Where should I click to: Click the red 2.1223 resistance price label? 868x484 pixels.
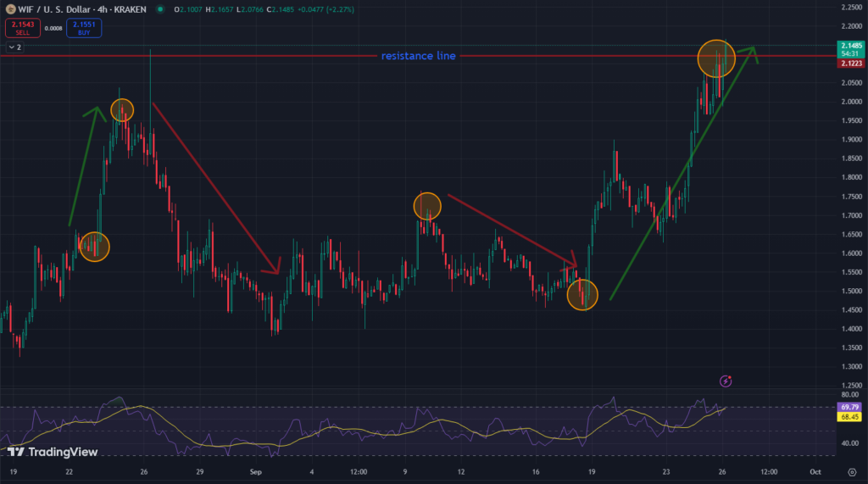pyautogui.click(x=851, y=64)
